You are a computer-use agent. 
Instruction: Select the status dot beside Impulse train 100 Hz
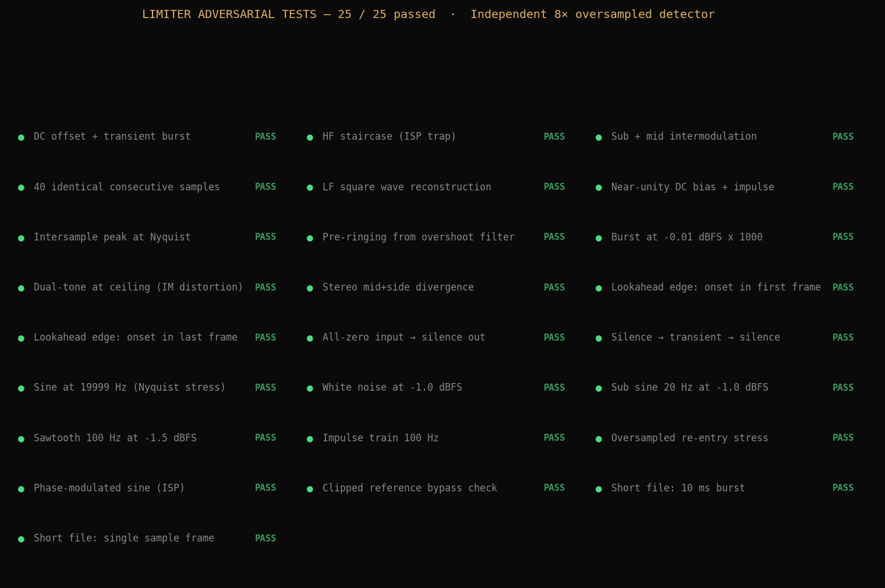tap(310, 438)
